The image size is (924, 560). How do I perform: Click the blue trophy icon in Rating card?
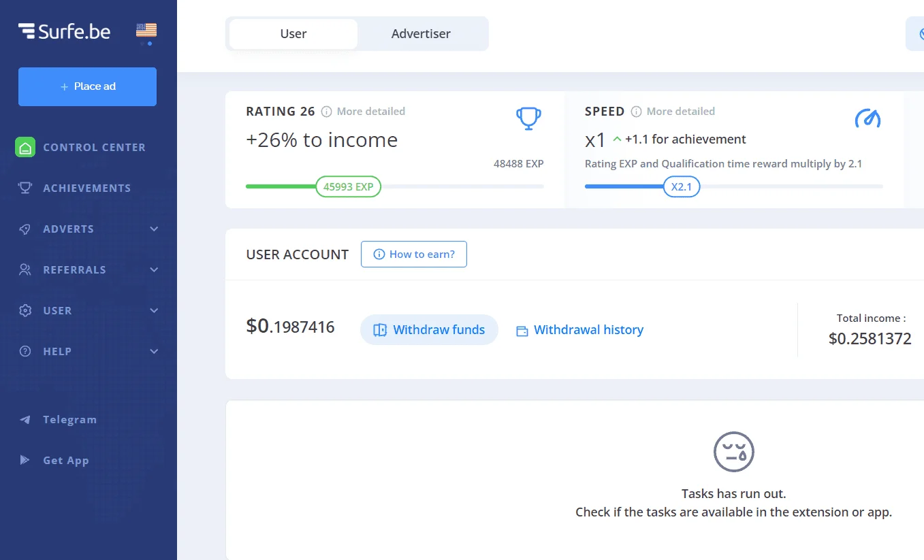point(529,119)
